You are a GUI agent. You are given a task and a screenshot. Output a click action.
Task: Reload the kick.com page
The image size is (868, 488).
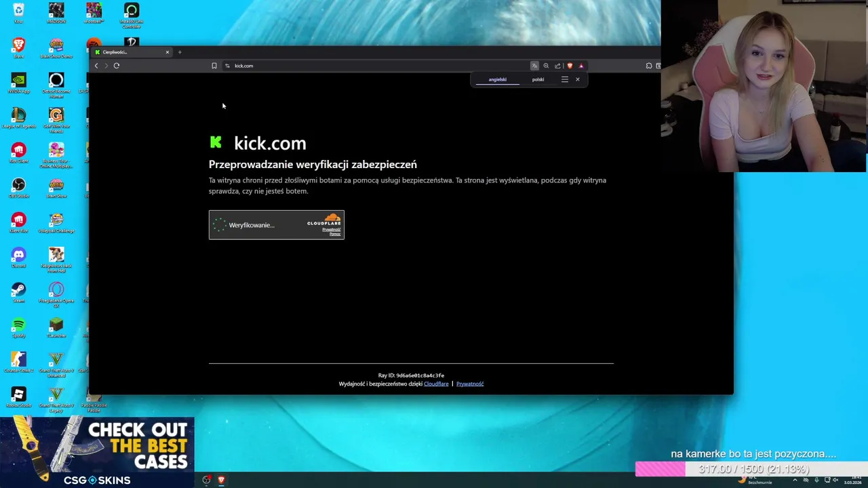(117, 66)
